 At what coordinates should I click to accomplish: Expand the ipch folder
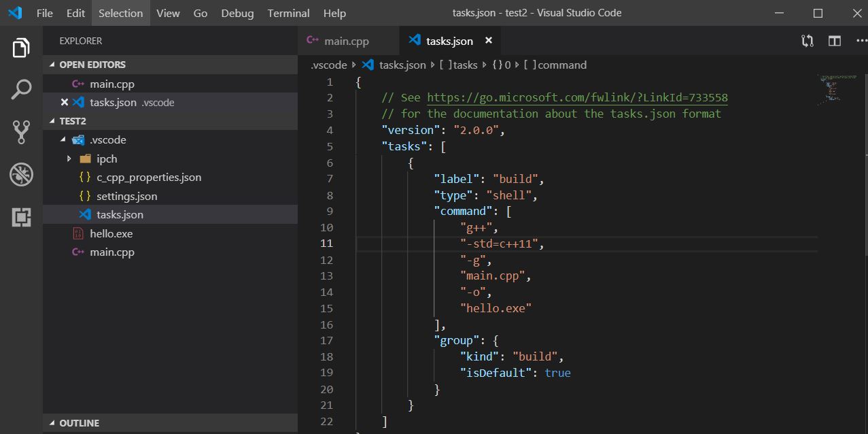[x=68, y=159]
